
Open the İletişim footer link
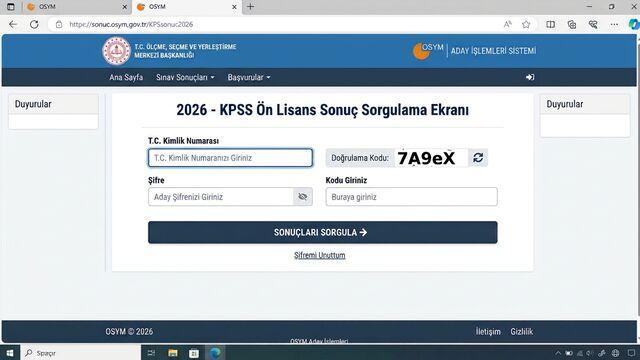coord(488,331)
